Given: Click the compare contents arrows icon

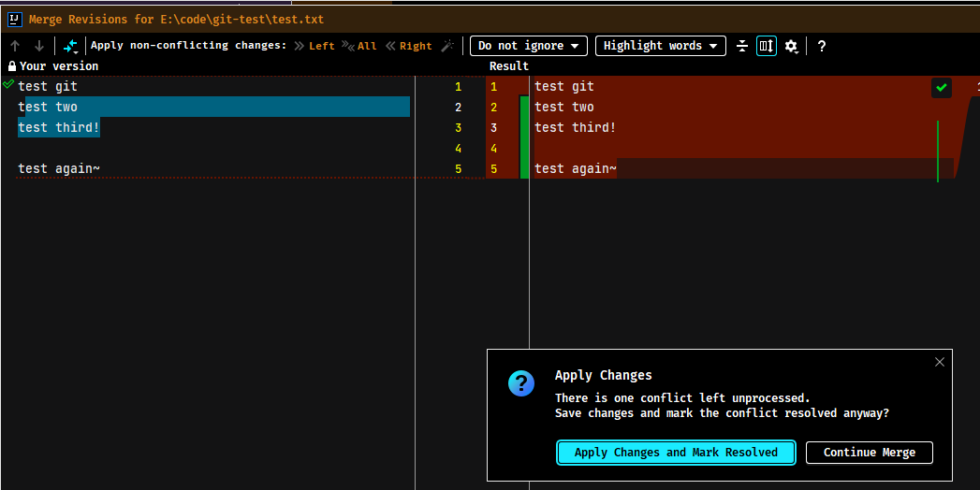Looking at the screenshot, I should (70, 46).
